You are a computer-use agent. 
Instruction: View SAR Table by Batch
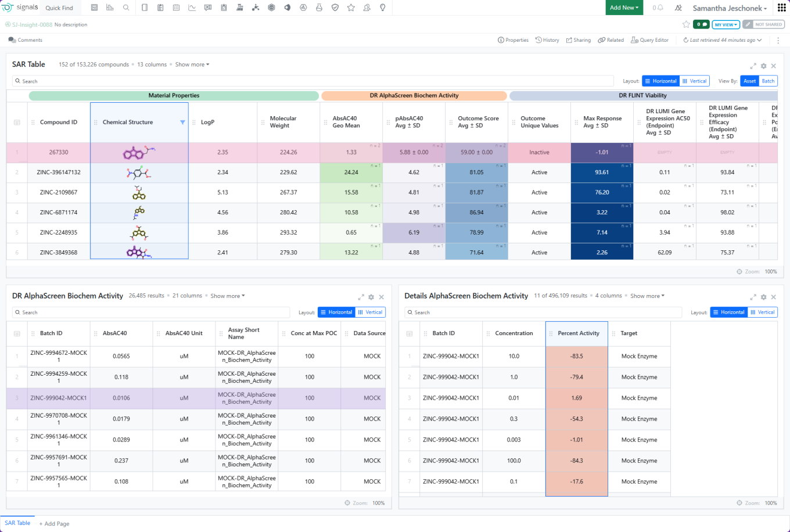click(768, 81)
